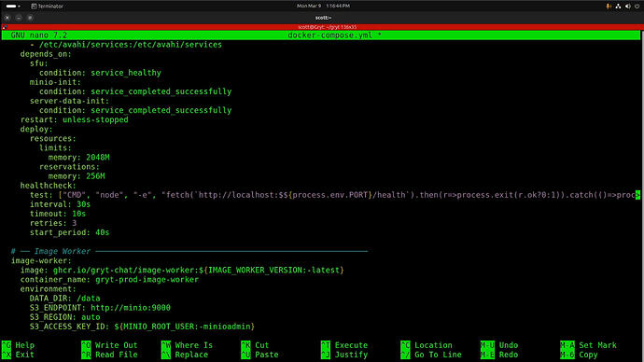Place cursor on the sfu: line
Image resolution: width=644 pixels, height=362 pixels.
[38, 63]
